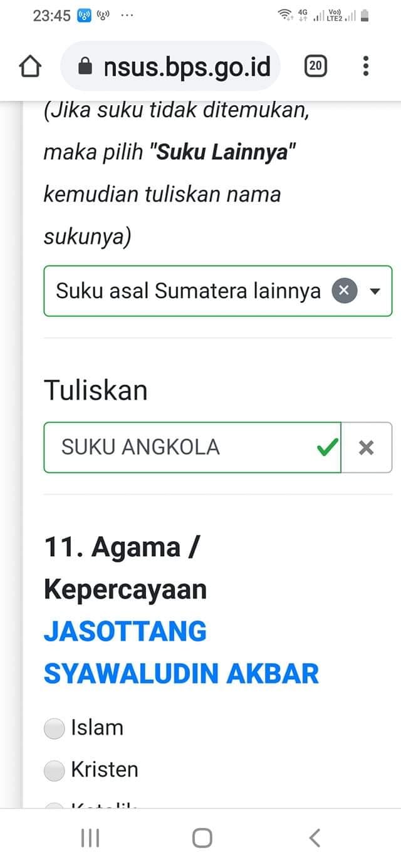Tap the padlock site security icon

coord(85,66)
